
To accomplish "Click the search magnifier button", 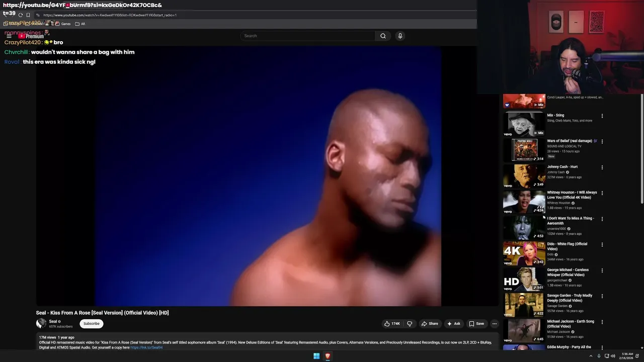I will point(383,36).
